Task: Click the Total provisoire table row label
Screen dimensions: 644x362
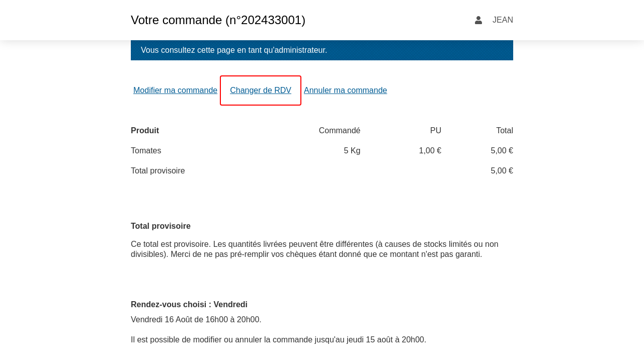Action: pos(157,171)
